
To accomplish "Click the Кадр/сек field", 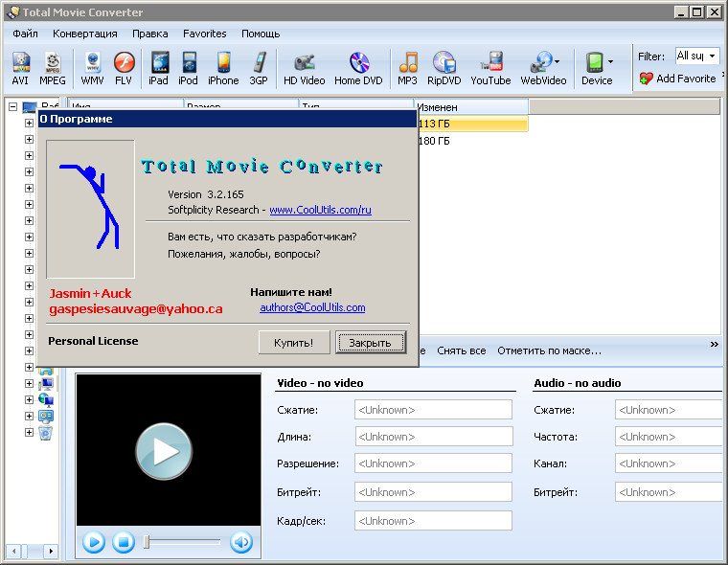I will tap(433, 521).
